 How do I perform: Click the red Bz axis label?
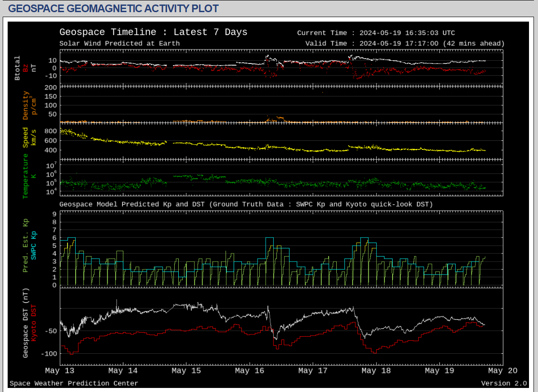click(x=26, y=68)
